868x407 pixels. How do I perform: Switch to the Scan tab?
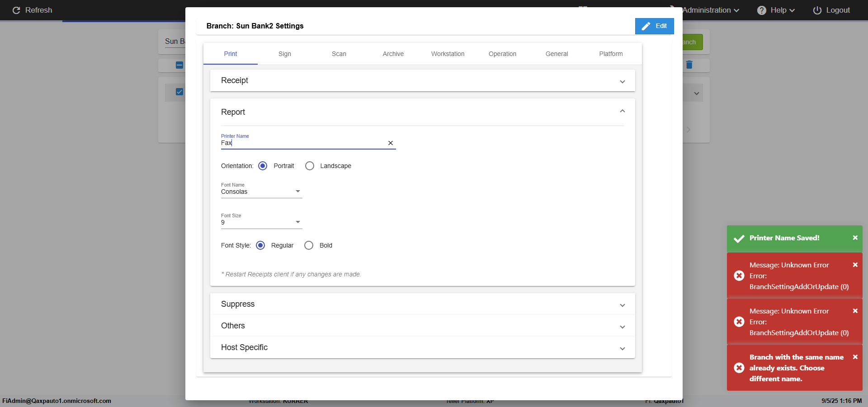339,54
